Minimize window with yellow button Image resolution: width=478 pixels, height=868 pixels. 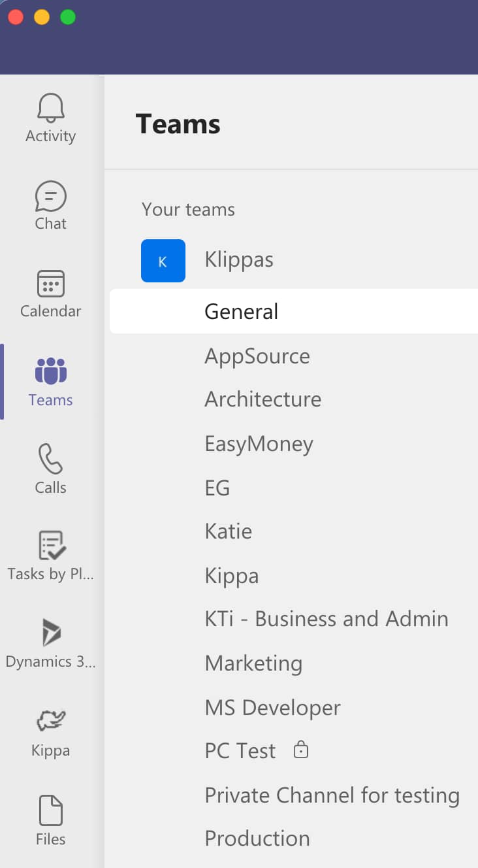[42, 17]
